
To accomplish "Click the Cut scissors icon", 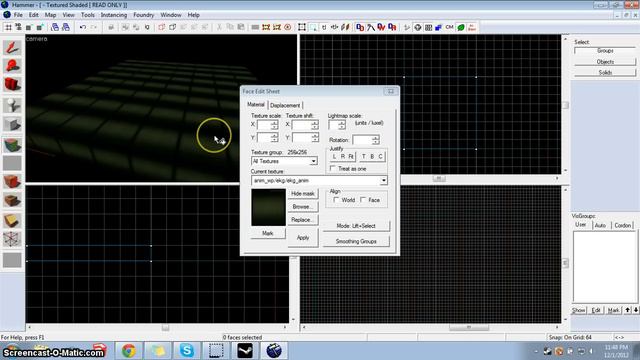I will [219, 27].
